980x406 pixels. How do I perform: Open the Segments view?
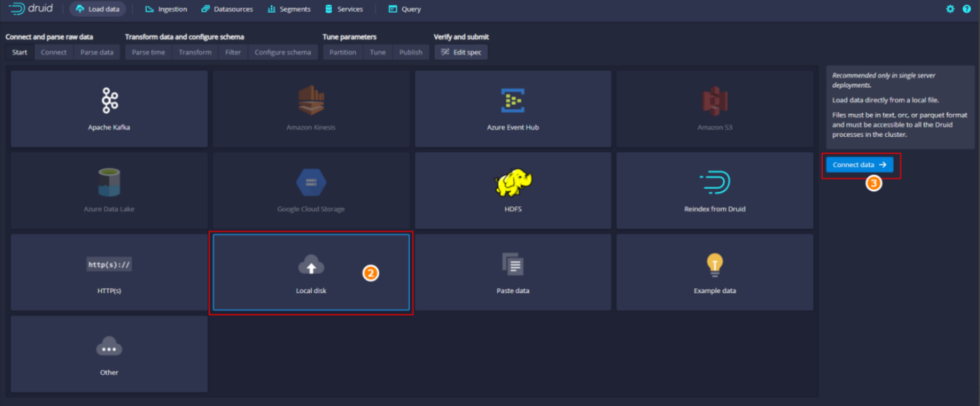click(x=289, y=9)
